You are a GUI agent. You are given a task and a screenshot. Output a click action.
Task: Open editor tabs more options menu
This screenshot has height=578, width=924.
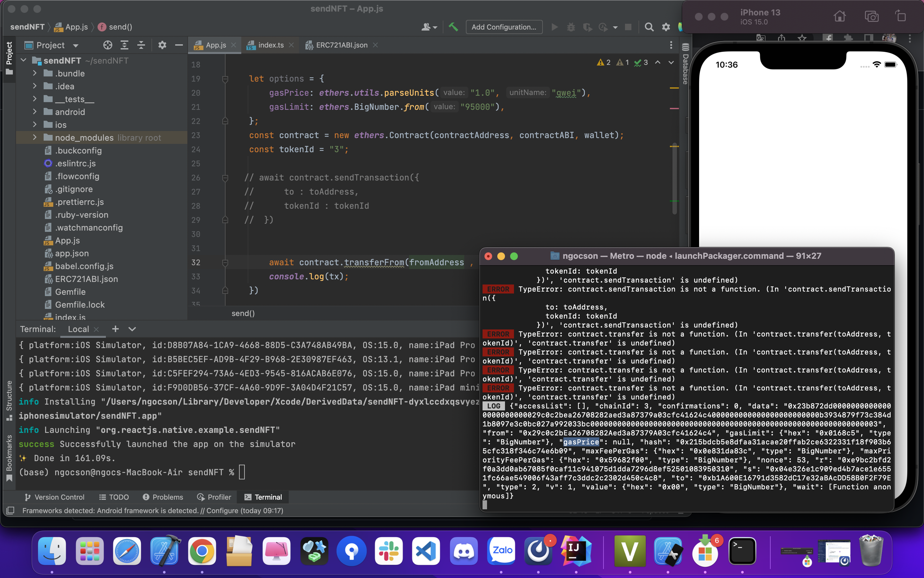click(x=671, y=45)
